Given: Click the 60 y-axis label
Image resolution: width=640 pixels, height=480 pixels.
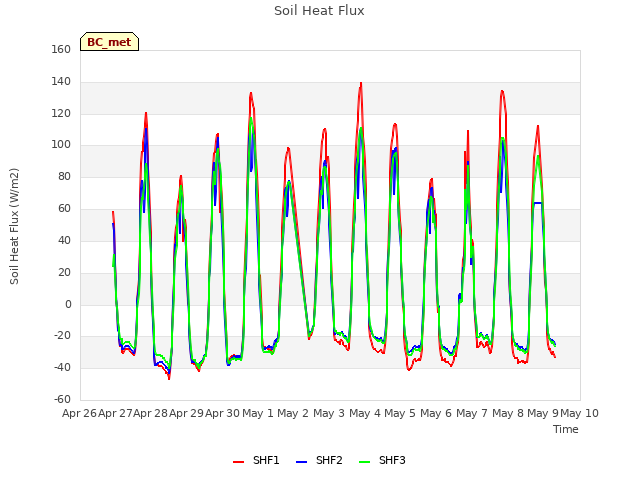Looking at the screenshot, I should pos(64,209).
